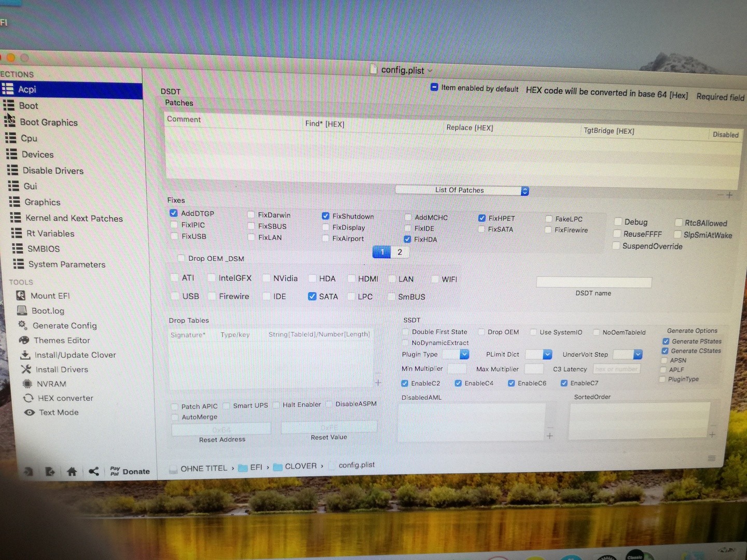Click the PayPal Donate button
Image resolution: width=747 pixels, height=560 pixels.
pyautogui.click(x=130, y=471)
